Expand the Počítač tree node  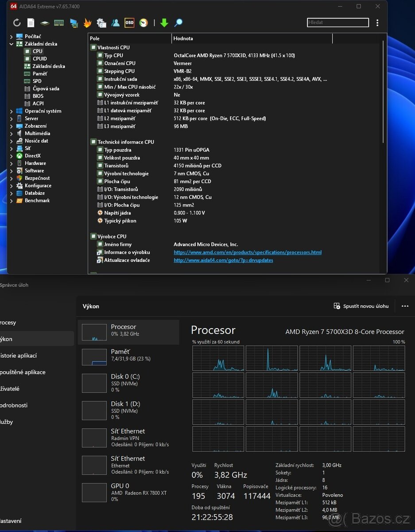point(12,36)
